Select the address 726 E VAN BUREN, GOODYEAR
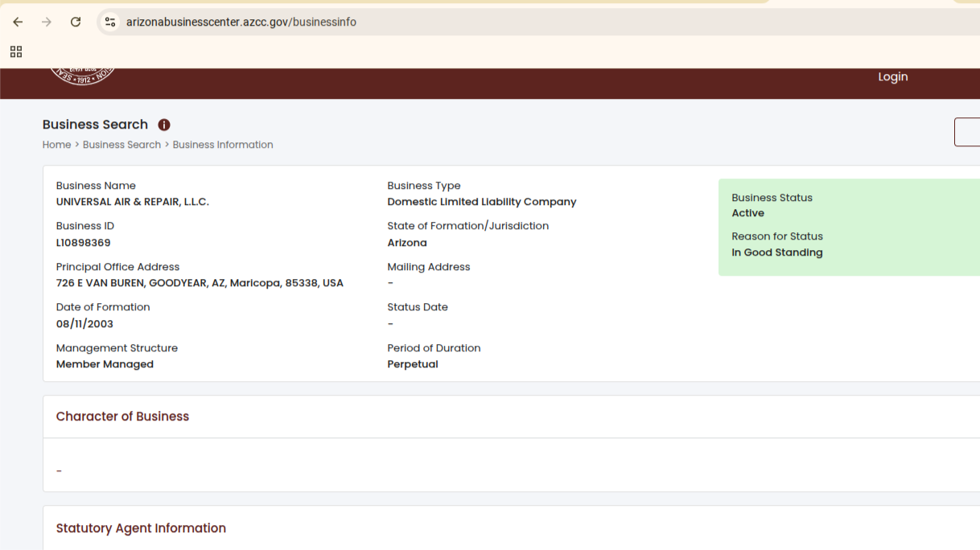 point(200,283)
